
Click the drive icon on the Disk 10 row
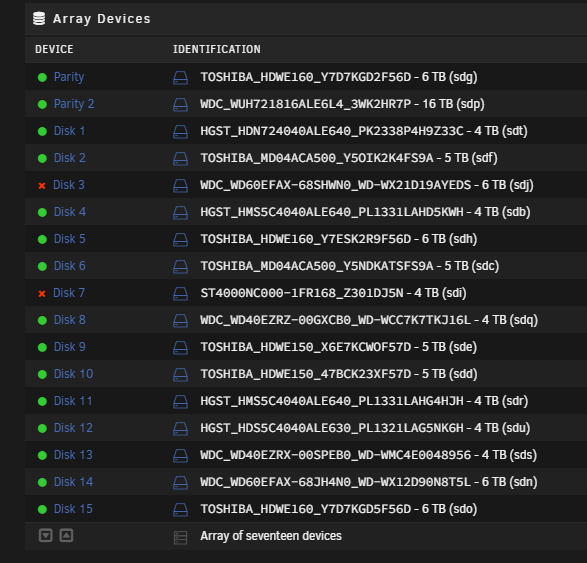coord(180,375)
